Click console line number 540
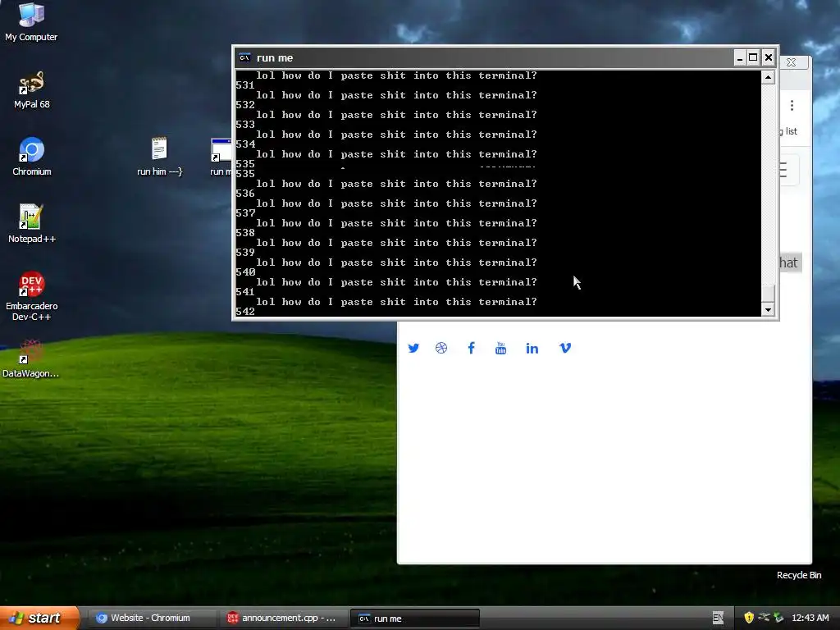 [244, 272]
